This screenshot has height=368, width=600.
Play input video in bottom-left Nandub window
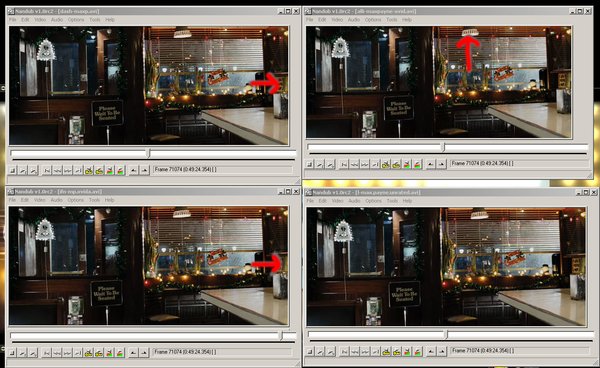click(x=23, y=352)
